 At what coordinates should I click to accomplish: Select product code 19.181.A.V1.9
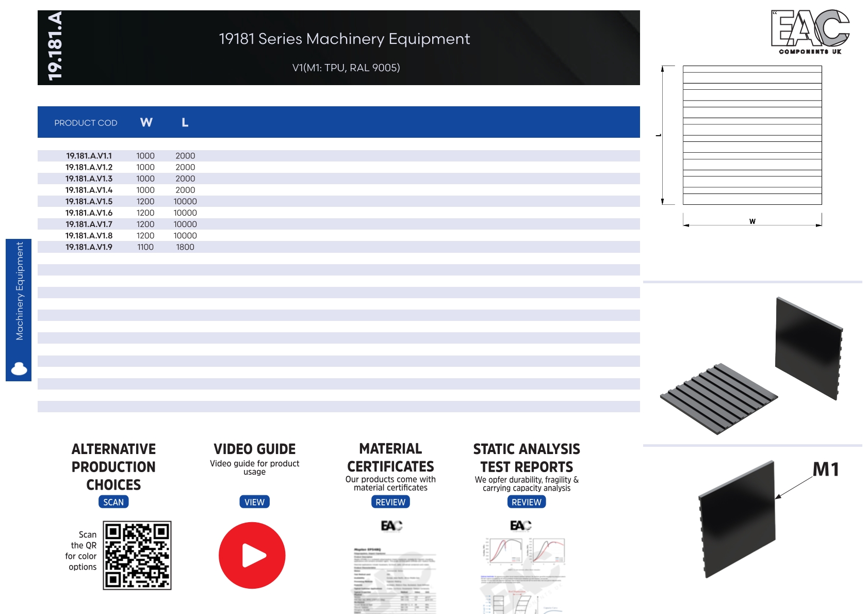coord(89,247)
